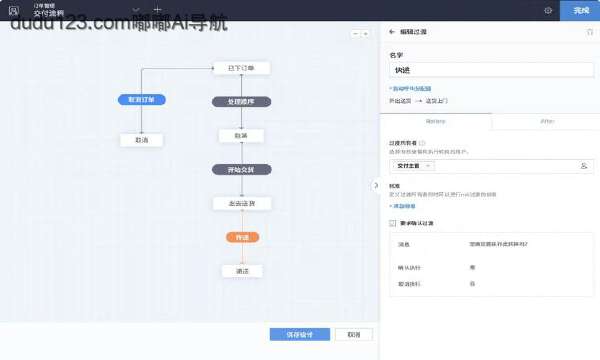
Task: Zoom in the canvas with plus button
Action: (x=365, y=34)
